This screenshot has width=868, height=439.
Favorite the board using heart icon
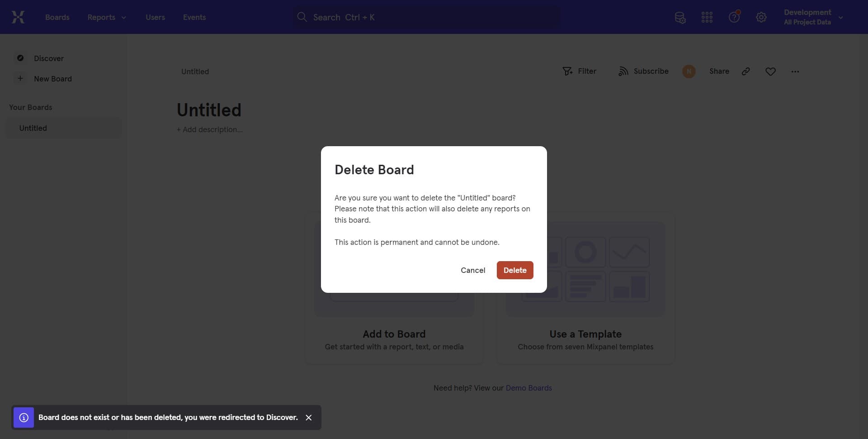pos(770,71)
